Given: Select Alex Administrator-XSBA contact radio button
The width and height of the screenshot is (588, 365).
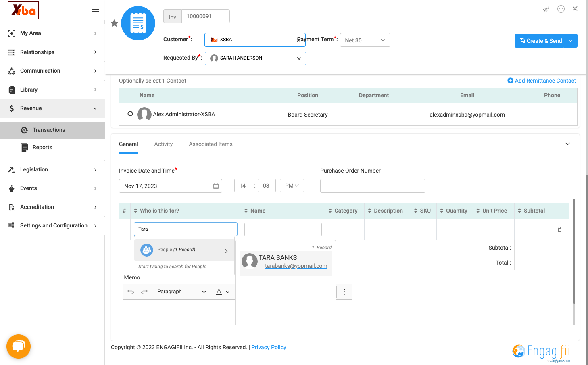Looking at the screenshot, I should click(x=130, y=114).
